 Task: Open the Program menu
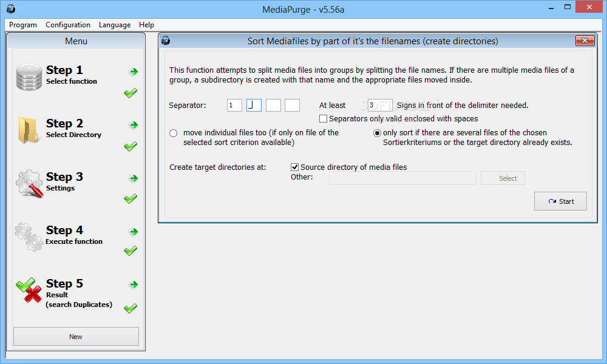point(23,25)
